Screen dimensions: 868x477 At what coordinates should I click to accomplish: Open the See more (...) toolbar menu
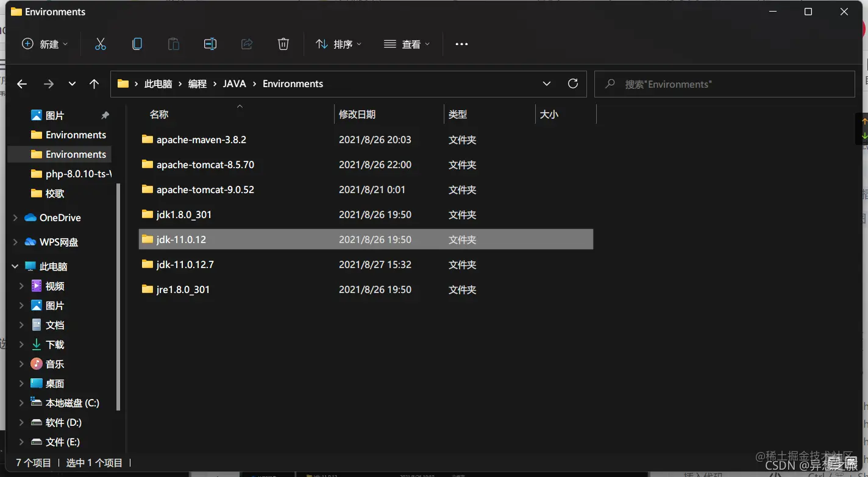[x=461, y=43]
